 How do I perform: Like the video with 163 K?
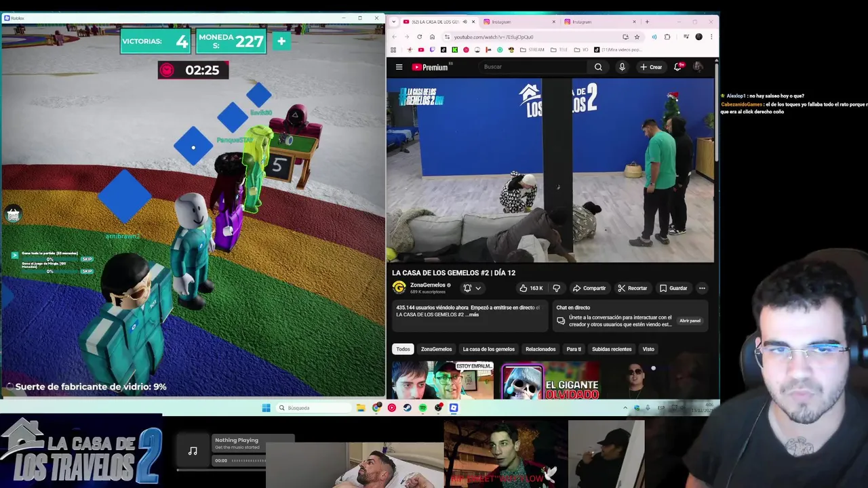pyautogui.click(x=531, y=288)
